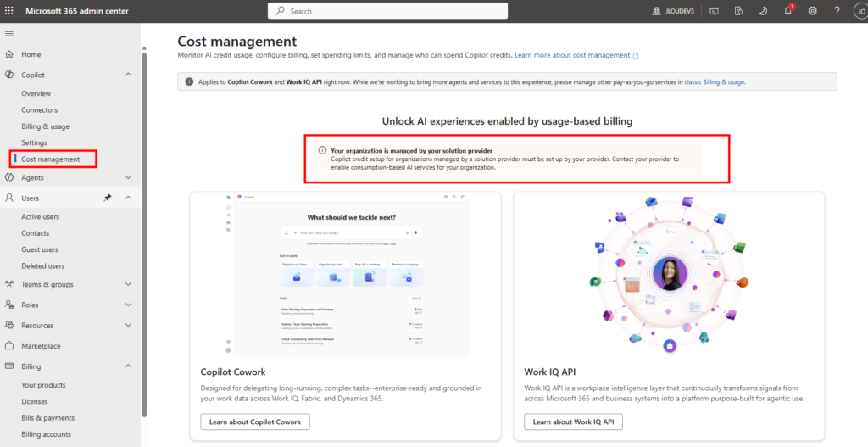
Task: Toggle dark mode moon icon
Action: 763,11
